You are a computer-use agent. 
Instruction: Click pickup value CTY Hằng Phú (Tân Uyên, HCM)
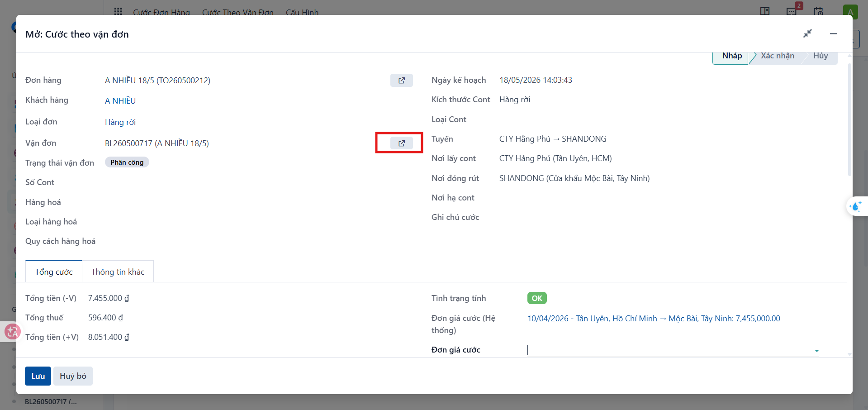click(x=555, y=158)
